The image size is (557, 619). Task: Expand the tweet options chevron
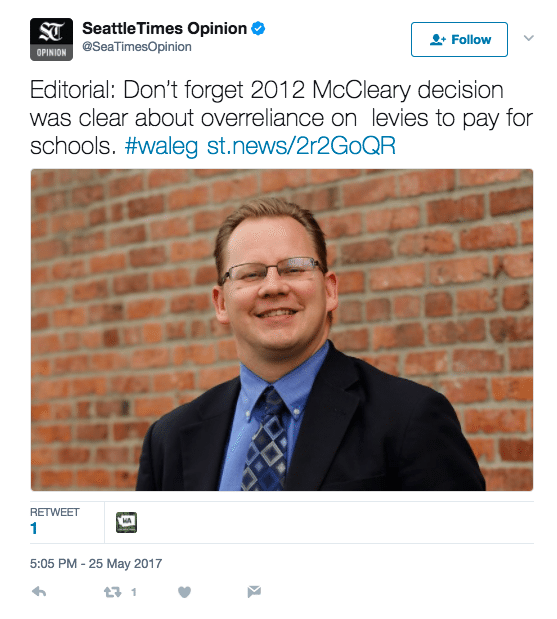click(x=529, y=38)
